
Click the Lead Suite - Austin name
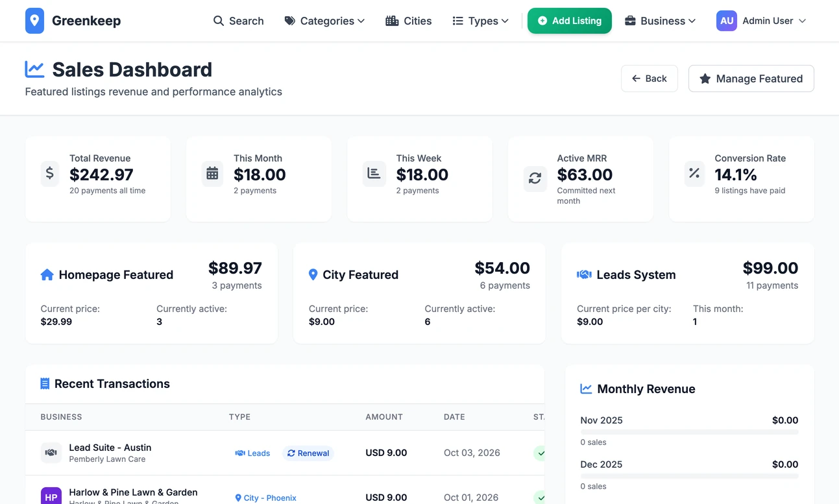click(110, 448)
